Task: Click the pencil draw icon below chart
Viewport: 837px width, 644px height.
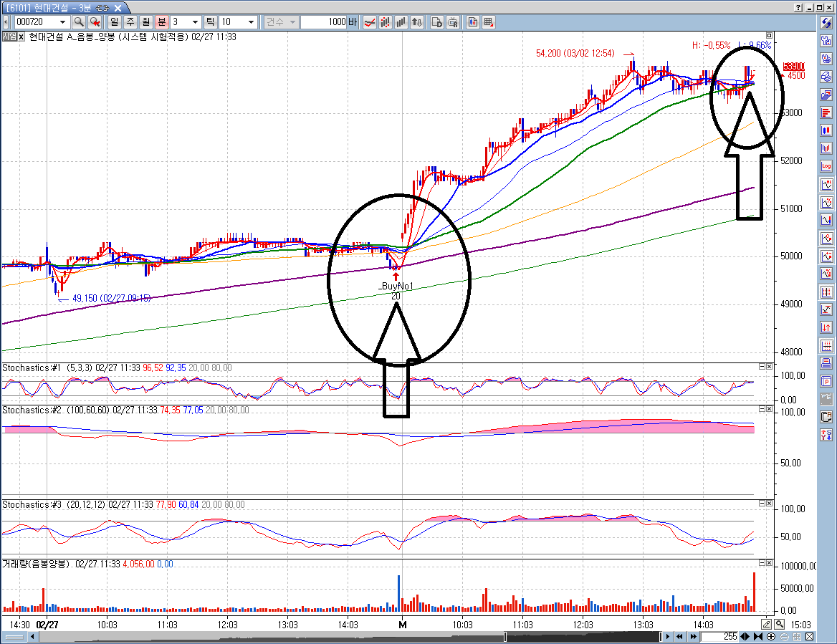Action: point(767,624)
